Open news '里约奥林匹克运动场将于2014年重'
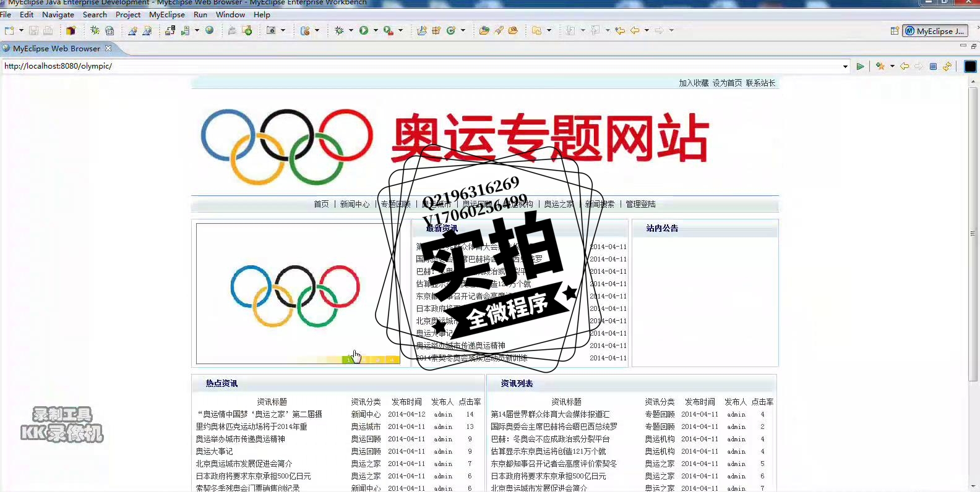This screenshot has width=980, height=492. (x=251, y=426)
